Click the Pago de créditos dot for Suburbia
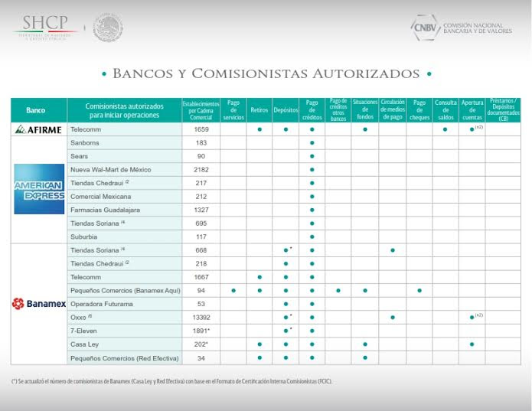Viewport: 532px width, 411px height. click(312, 236)
